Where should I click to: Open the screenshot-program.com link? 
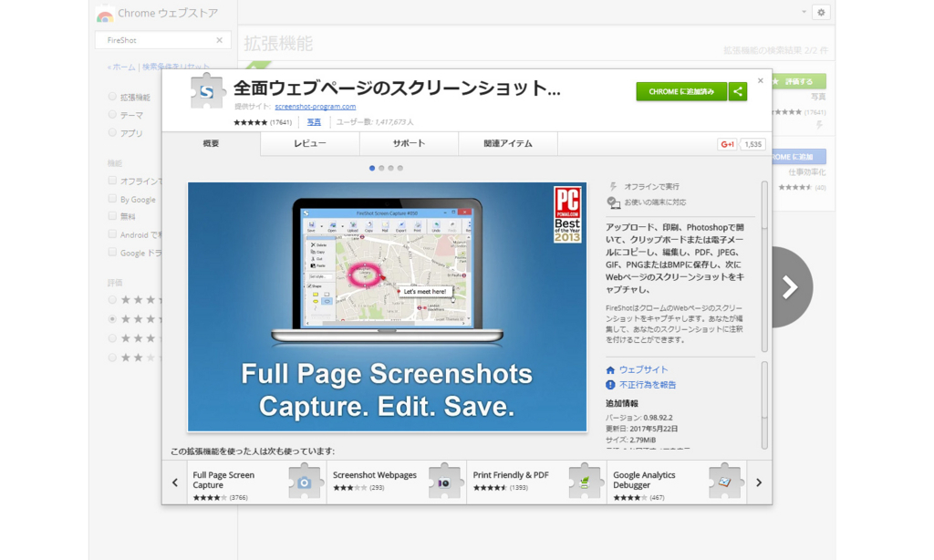point(315,107)
